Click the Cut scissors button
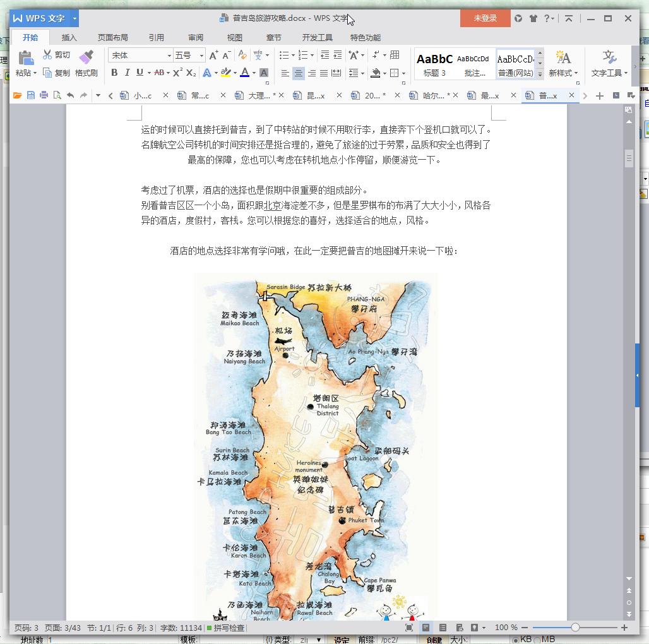This screenshot has width=649, height=644. (57, 55)
